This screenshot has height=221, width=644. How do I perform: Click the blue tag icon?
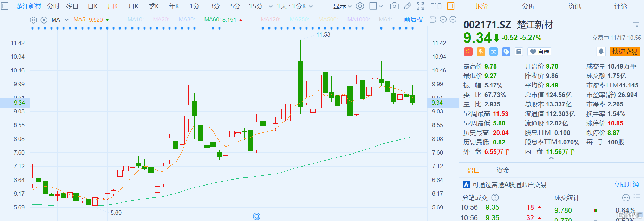(x=506, y=52)
